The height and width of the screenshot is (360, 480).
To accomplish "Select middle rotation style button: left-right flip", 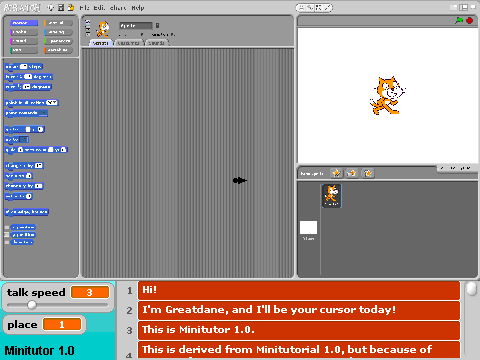I will (x=88, y=28).
